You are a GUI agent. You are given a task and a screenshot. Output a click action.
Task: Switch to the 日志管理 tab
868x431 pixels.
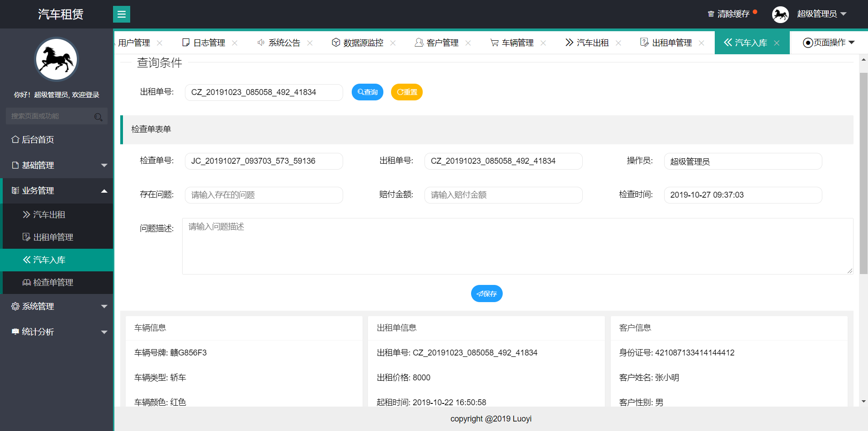click(209, 43)
